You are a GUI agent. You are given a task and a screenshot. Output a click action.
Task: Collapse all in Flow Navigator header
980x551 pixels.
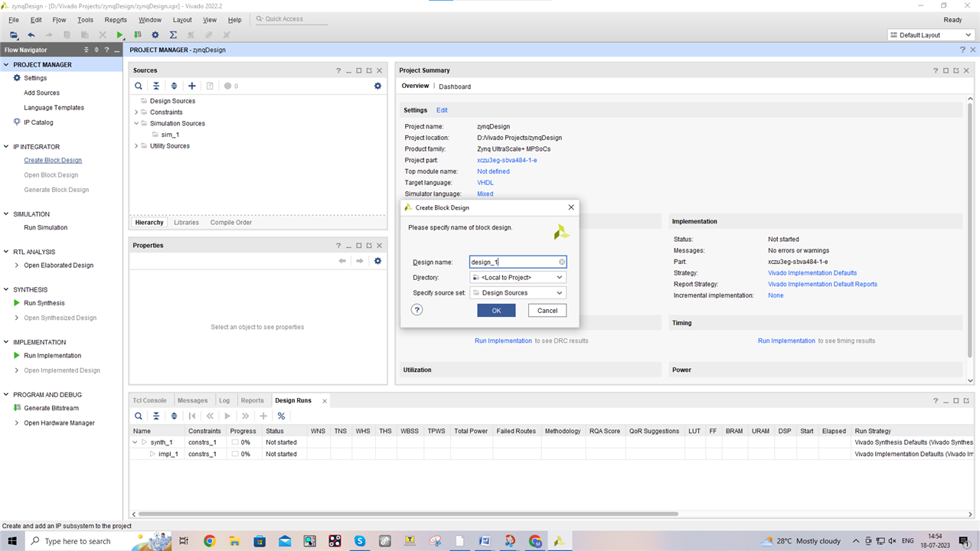pos(87,50)
